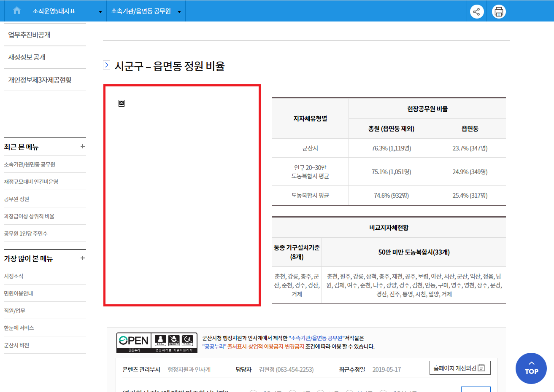554x392 pixels.
Task: Open the 업무추진비공개 menu item
Action: (29, 35)
